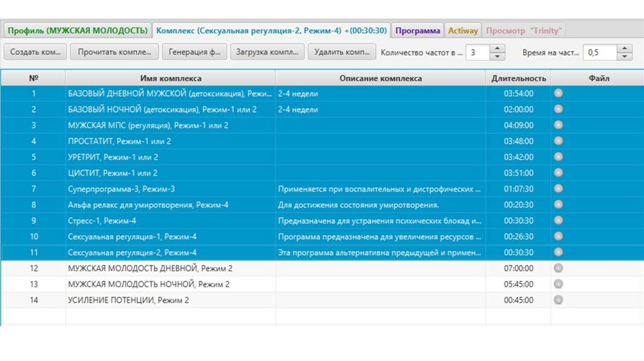Click file indicator for БАЗОВЫЙ ДНЕВНОЙ МУЖСКОЙ row
Image resolution: width=644 pixels, height=361 pixels.
point(558,93)
